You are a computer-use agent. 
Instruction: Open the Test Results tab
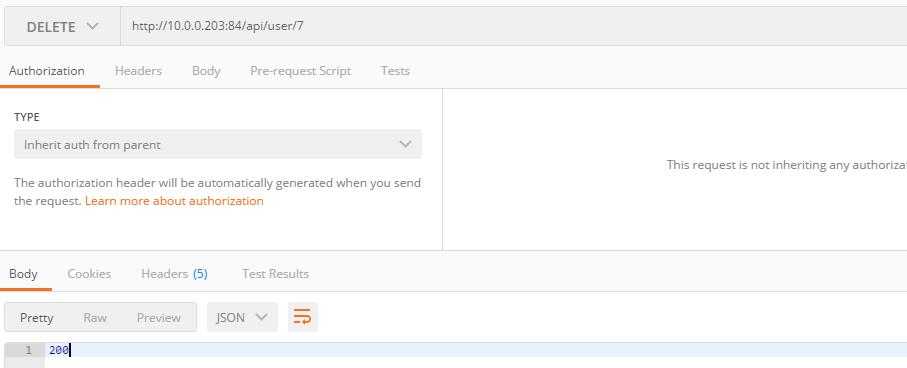(x=275, y=274)
